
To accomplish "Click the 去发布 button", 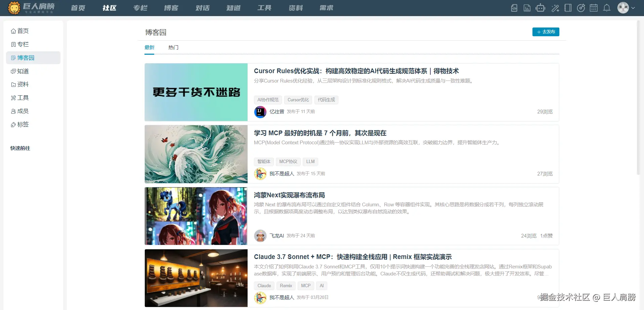I will coord(546,32).
